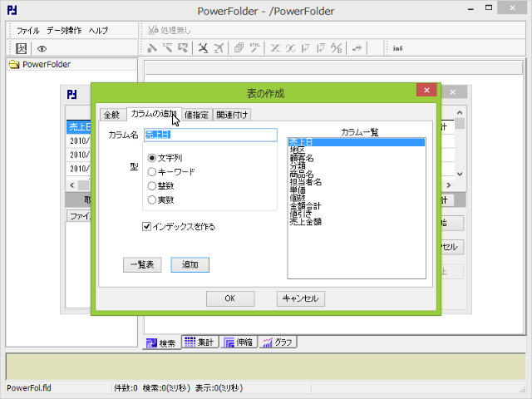Switch to the 値指定 tab
532x399 pixels.
(x=196, y=115)
